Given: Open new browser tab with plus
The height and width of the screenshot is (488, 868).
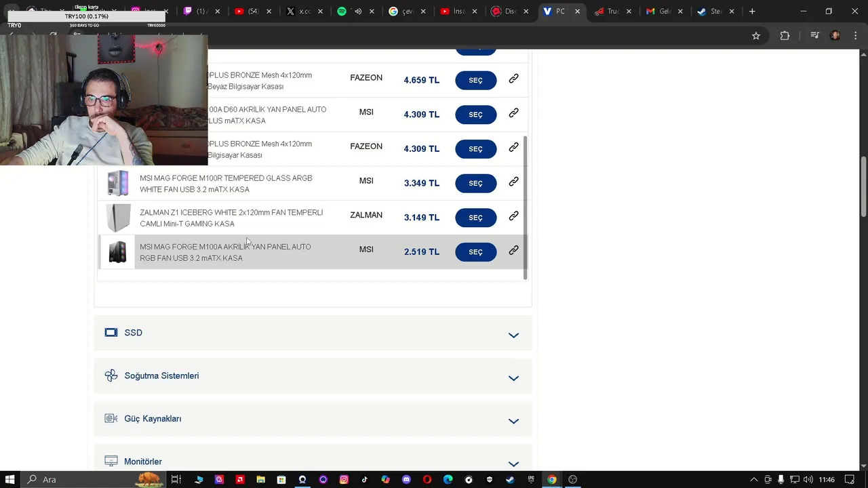Looking at the screenshot, I should (752, 12).
